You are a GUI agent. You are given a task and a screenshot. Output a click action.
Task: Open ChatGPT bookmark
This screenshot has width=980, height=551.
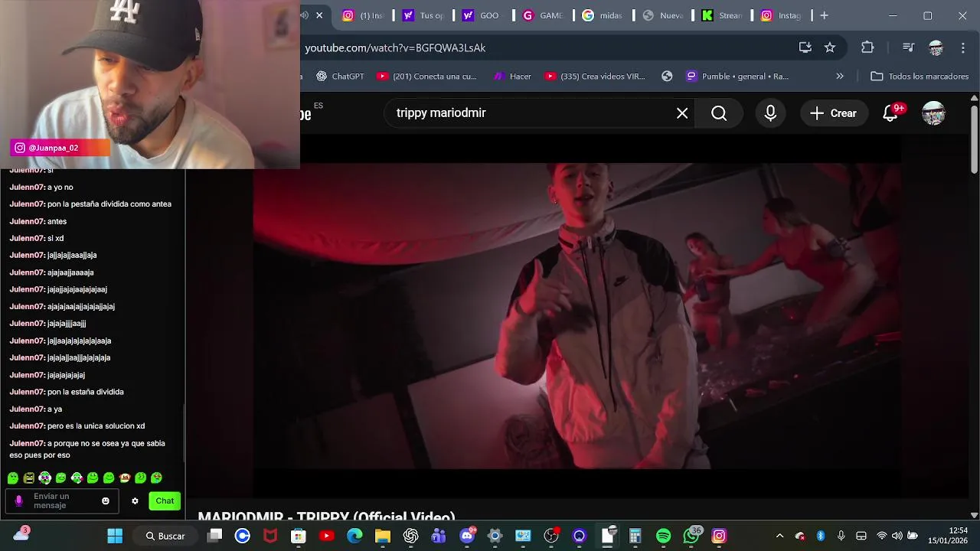pos(340,76)
